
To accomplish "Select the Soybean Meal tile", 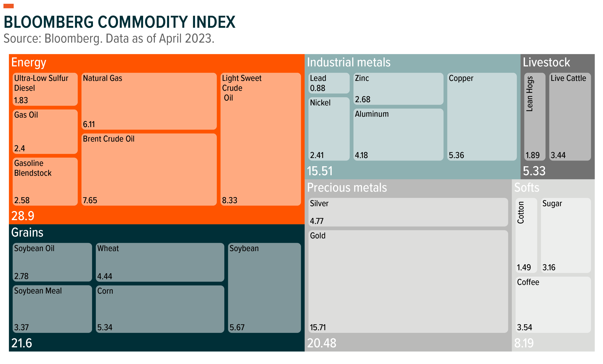I will click(52, 309).
